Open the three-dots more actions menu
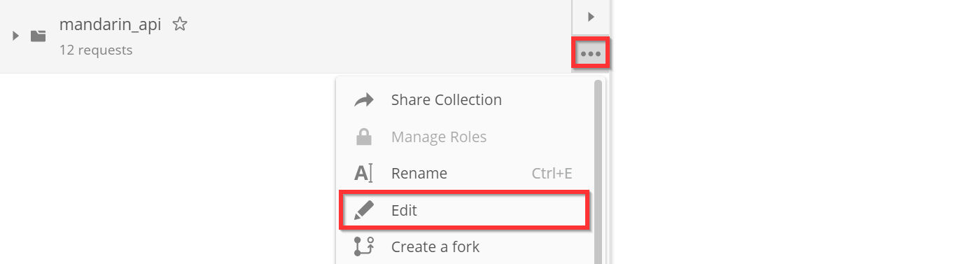 (x=591, y=53)
